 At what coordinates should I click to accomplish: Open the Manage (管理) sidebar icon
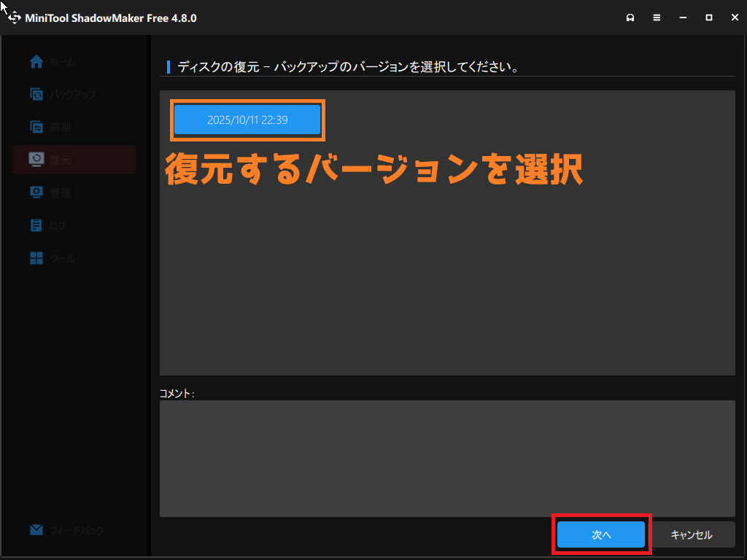click(36, 192)
